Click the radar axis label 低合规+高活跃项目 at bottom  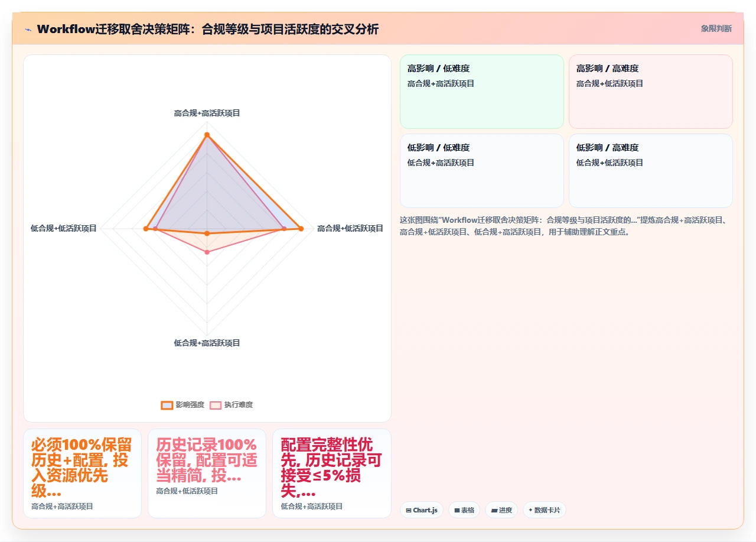tap(207, 343)
